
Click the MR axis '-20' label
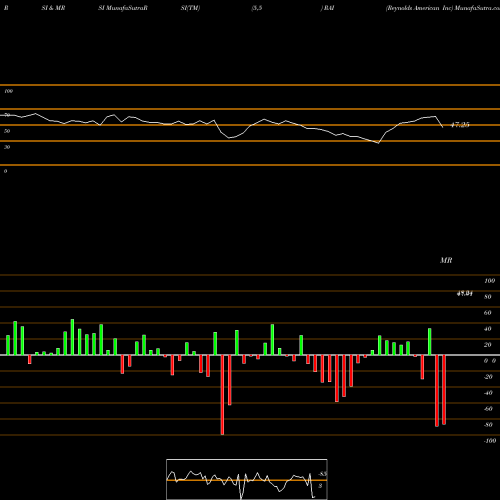(488, 377)
